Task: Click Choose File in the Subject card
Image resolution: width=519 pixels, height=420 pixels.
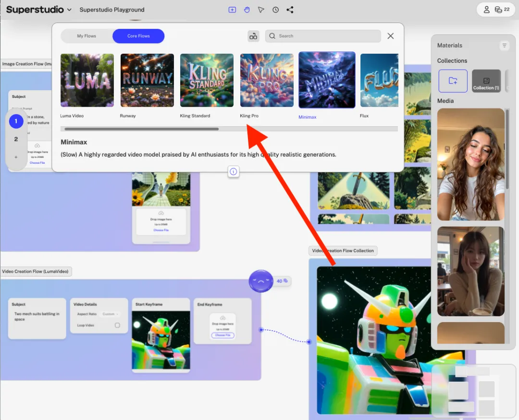Action: (x=37, y=163)
